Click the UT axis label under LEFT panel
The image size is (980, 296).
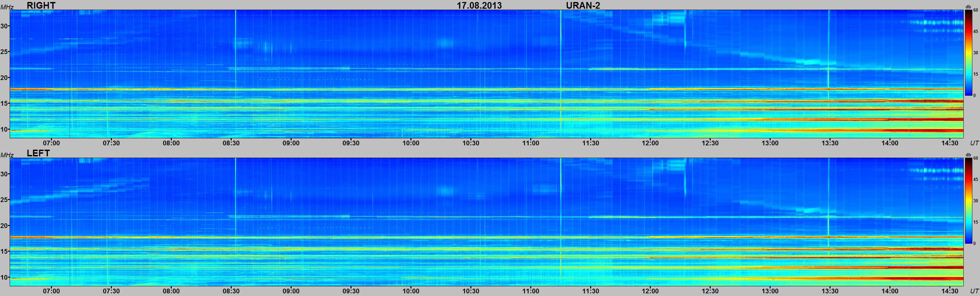974,291
